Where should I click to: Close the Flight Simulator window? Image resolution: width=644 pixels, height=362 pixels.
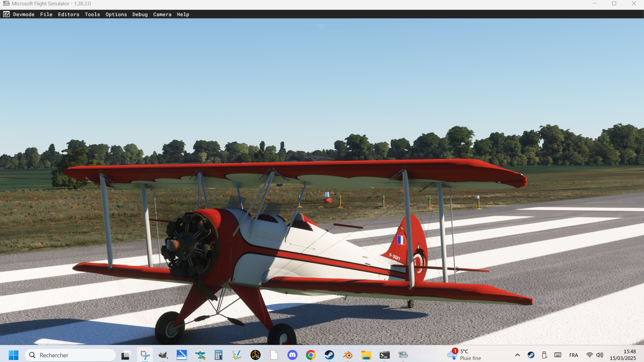[x=634, y=3]
